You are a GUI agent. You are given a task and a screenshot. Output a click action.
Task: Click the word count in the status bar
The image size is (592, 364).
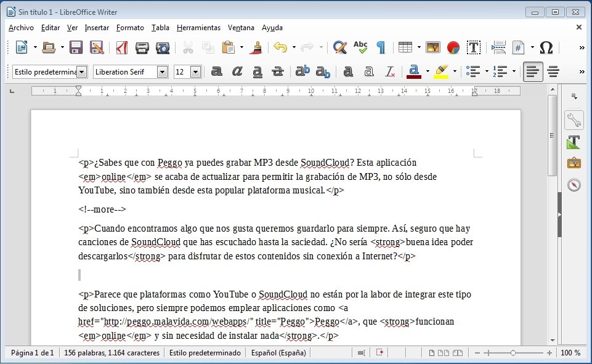coord(112,353)
